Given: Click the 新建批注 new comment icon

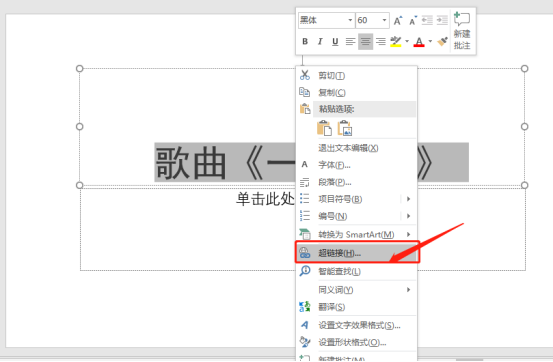Looking at the screenshot, I should [462, 31].
